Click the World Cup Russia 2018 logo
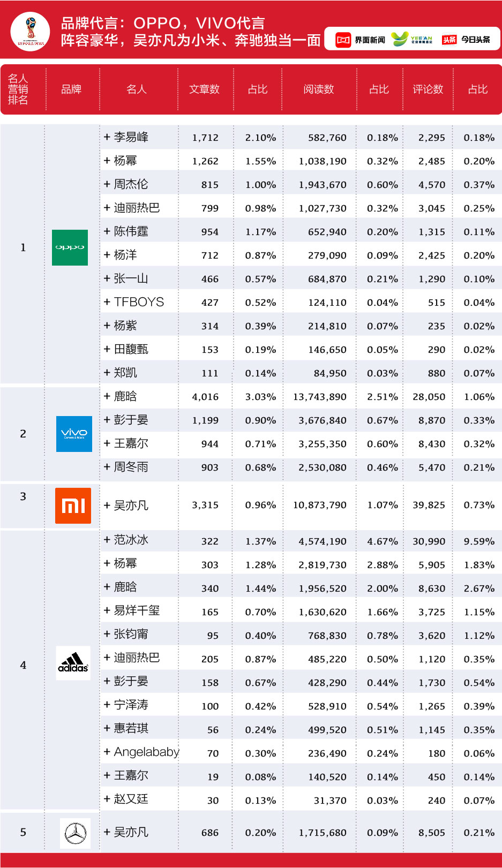This screenshot has height=868, width=502. coord(30,32)
